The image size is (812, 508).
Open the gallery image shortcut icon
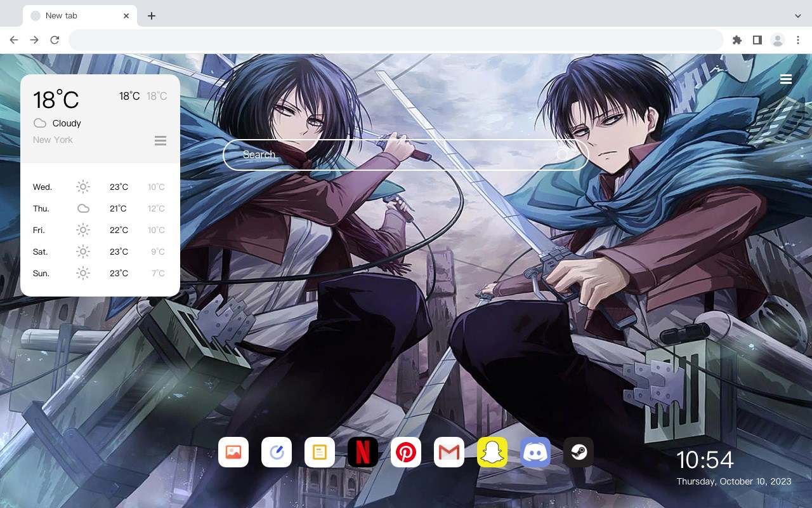233,452
